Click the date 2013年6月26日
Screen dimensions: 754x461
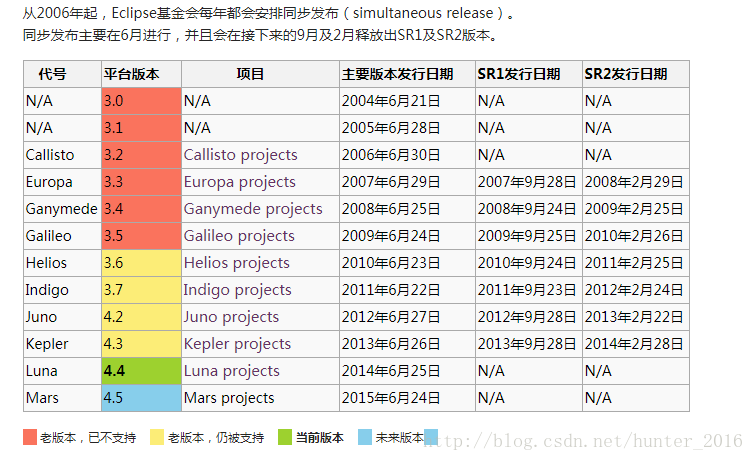(x=391, y=344)
